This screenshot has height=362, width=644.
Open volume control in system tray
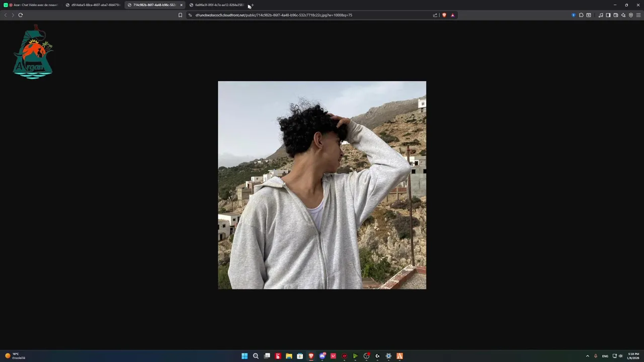[x=620, y=356]
